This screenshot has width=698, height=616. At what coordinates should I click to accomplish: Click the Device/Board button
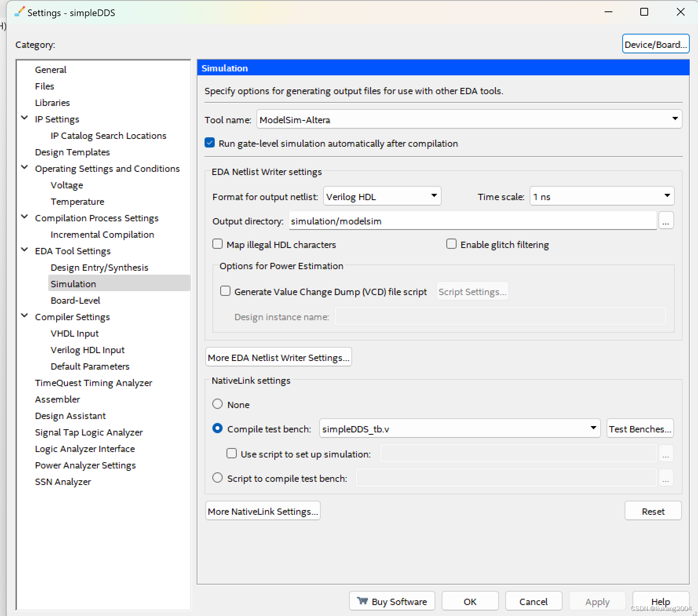click(656, 44)
